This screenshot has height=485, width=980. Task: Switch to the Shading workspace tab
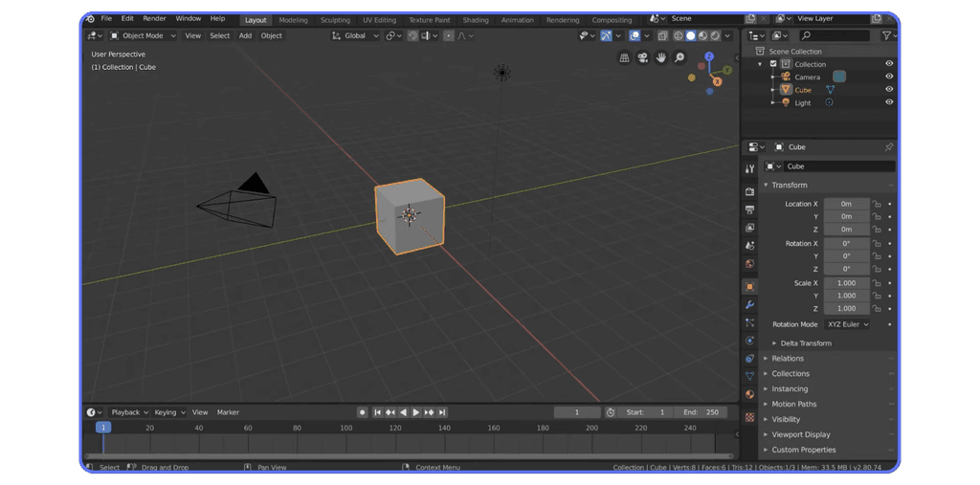pos(476,20)
